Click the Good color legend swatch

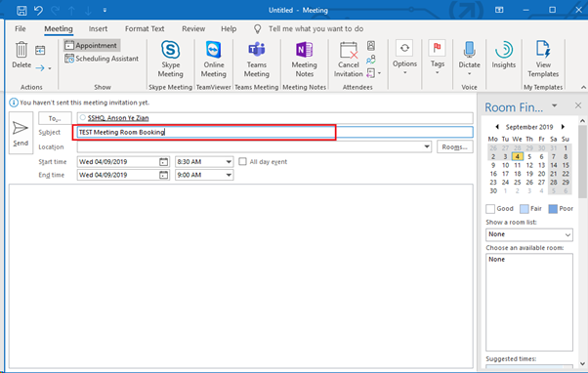point(490,209)
